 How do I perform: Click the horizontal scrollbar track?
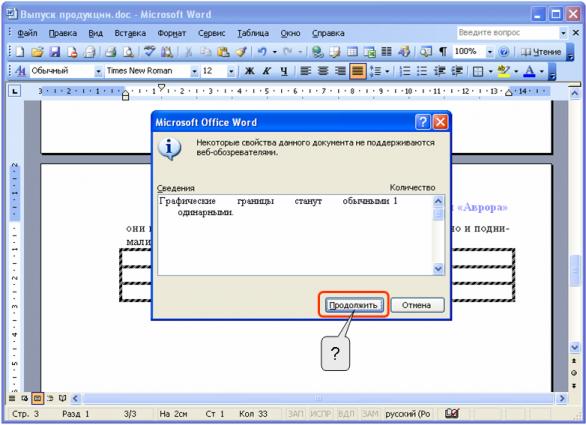pyautogui.click(x=318, y=398)
